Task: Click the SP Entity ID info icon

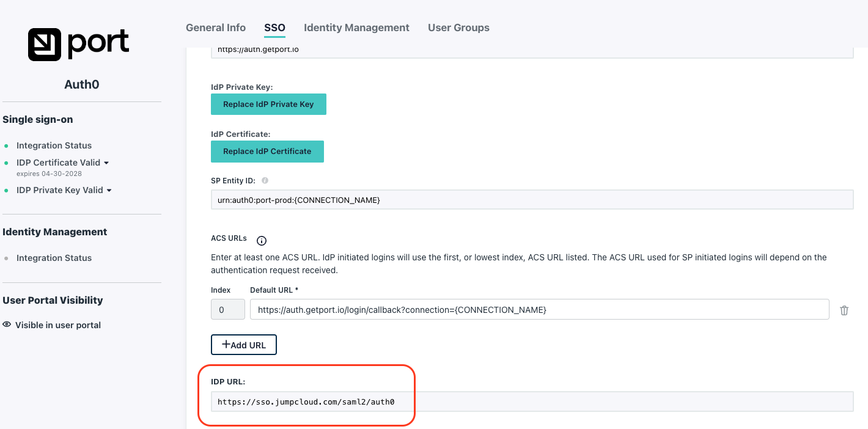Action: click(265, 181)
